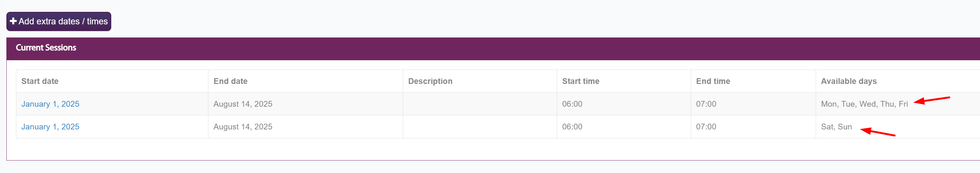
Task: Click the Start time column header
Action: tap(580, 81)
